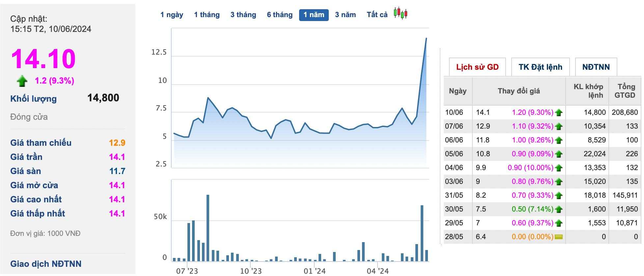Click up arrow in the 07/06 row
644x276 pixels.
tap(559, 127)
